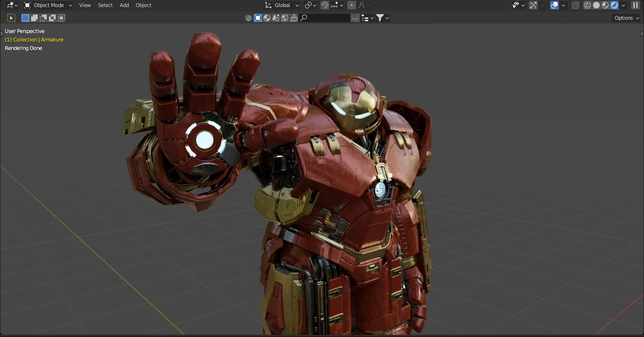Switch viewport to Solid shading mode
Screen dimensions: 644x337
(596, 5)
